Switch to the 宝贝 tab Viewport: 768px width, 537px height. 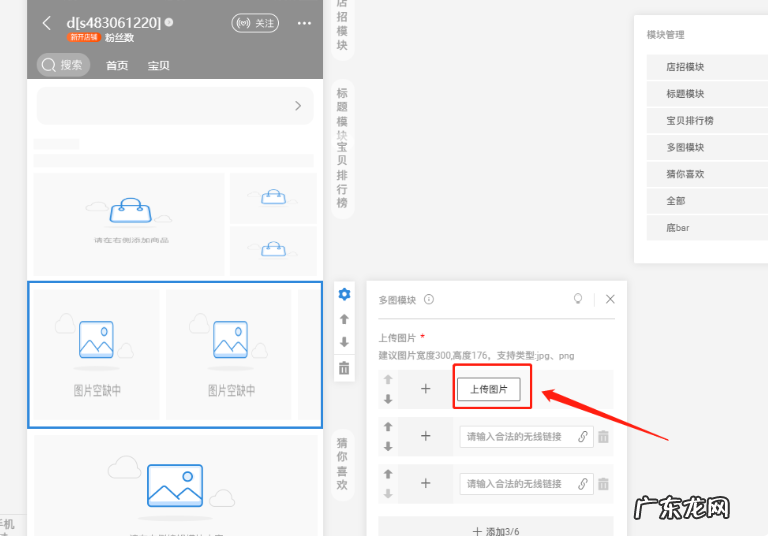tap(159, 66)
